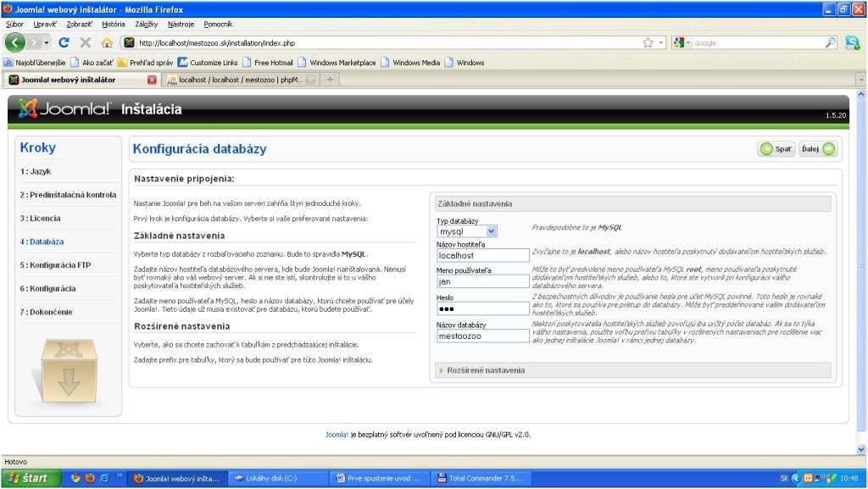Open the Customize Links bookmark

tap(208, 63)
